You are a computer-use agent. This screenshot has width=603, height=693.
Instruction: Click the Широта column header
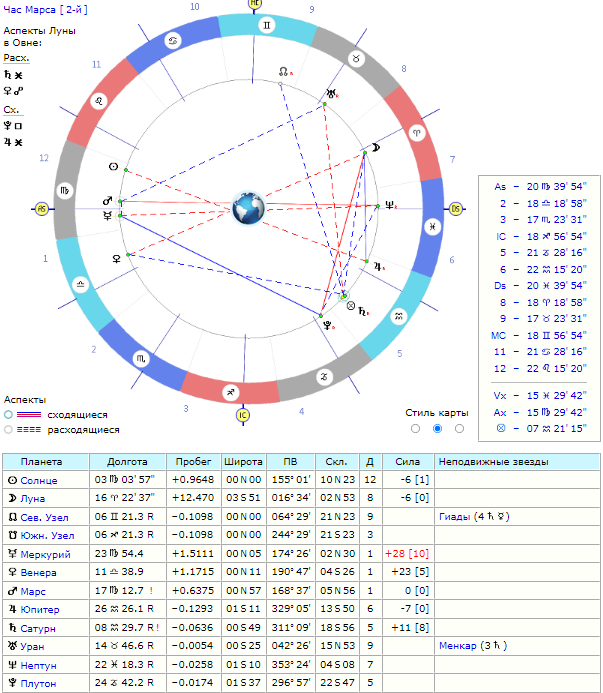click(x=244, y=461)
